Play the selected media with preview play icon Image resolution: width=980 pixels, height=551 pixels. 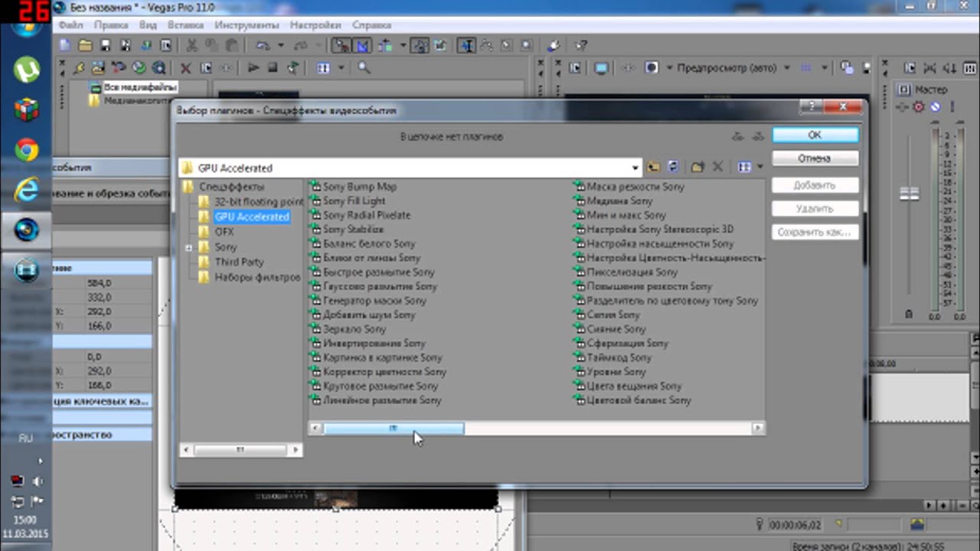[253, 68]
